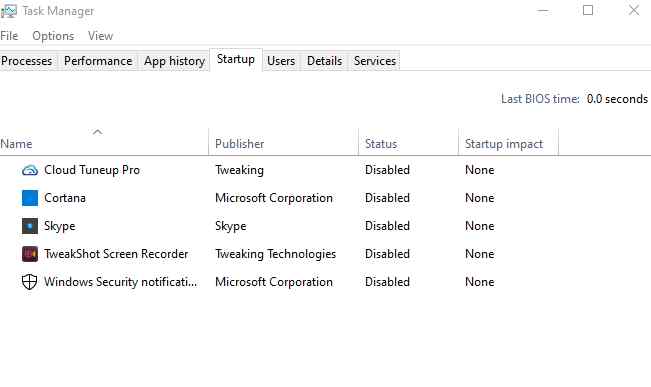Click None impact in the Skype row
The width and height of the screenshot is (651, 387).
point(480,226)
